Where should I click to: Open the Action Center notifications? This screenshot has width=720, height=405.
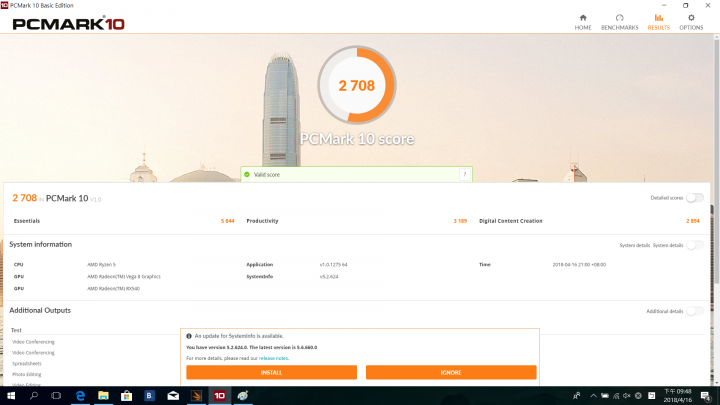(706, 395)
